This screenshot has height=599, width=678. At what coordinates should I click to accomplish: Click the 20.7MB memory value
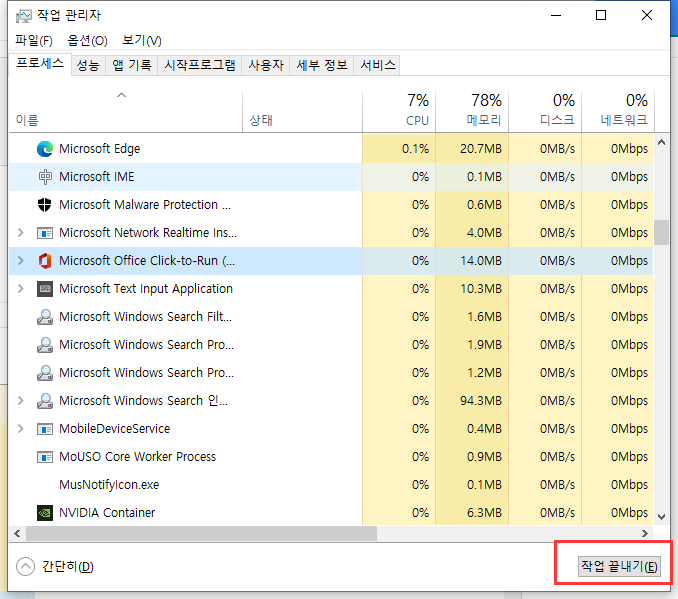(x=481, y=149)
